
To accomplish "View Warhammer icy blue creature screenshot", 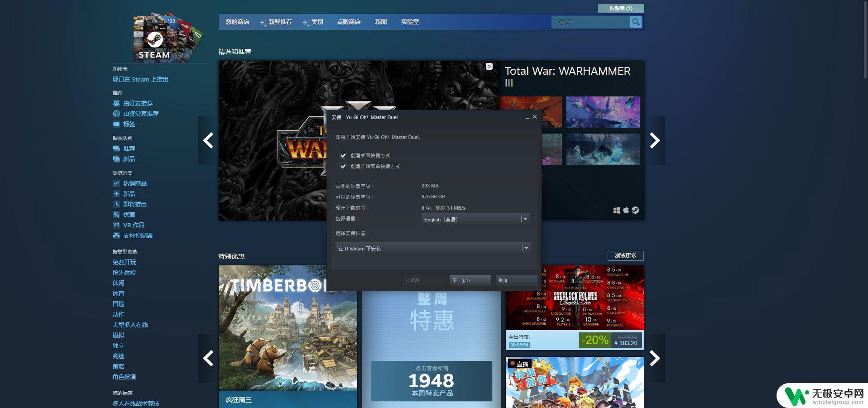I will (x=603, y=149).
